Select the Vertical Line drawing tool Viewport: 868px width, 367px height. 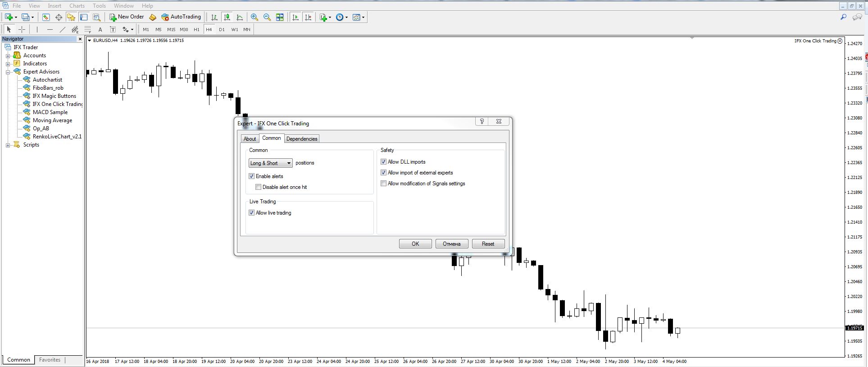pyautogui.click(x=37, y=29)
